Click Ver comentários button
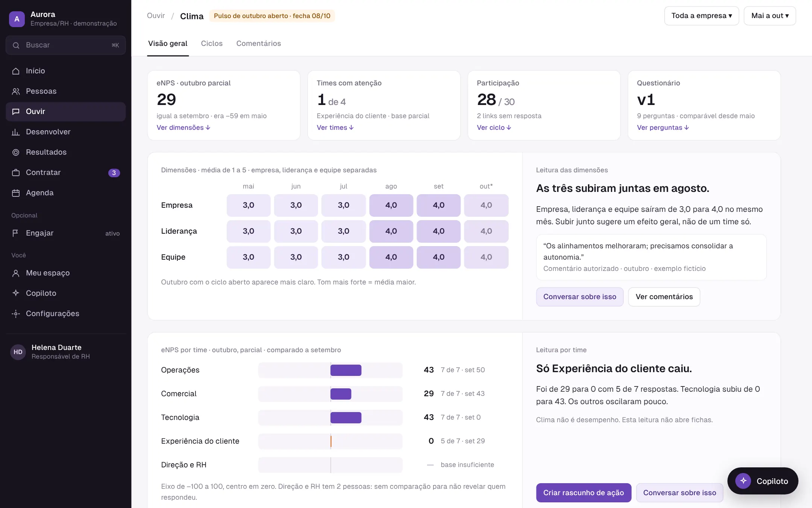The width and height of the screenshot is (812, 508). pos(664,297)
